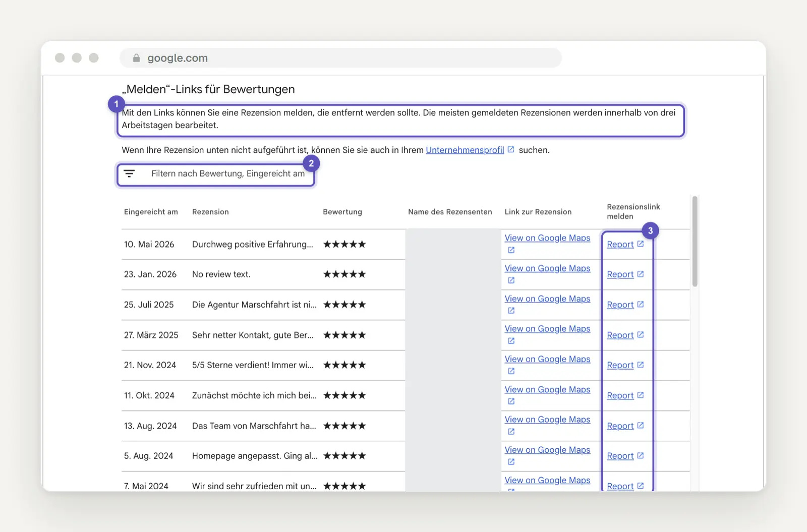The width and height of the screenshot is (807, 532).
Task: Open external icon under 5. Aug. 2024 Maps link
Action: click(x=511, y=462)
